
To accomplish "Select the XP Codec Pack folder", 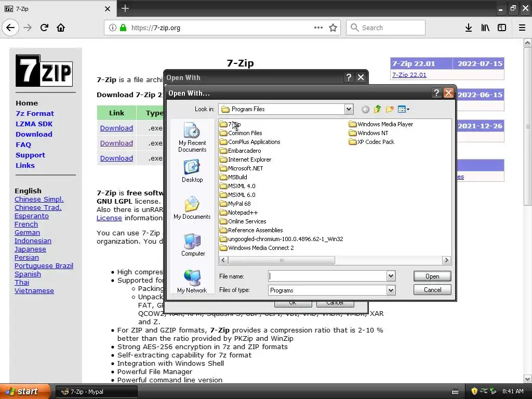I will click(x=371, y=142).
